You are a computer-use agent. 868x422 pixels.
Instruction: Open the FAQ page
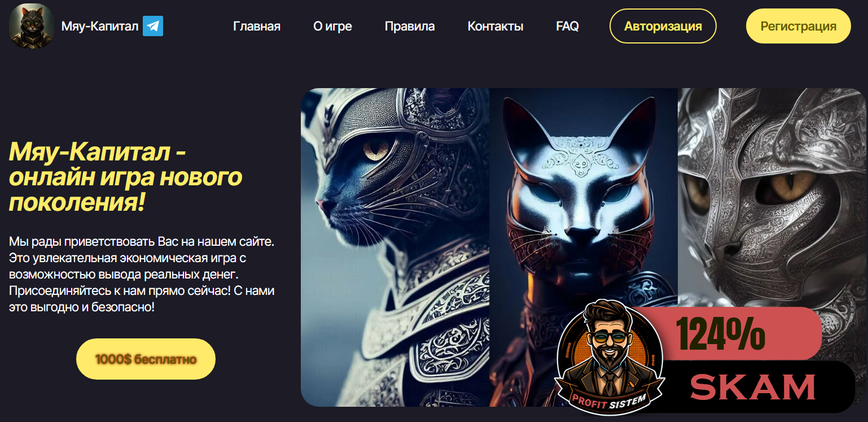pos(567,26)
